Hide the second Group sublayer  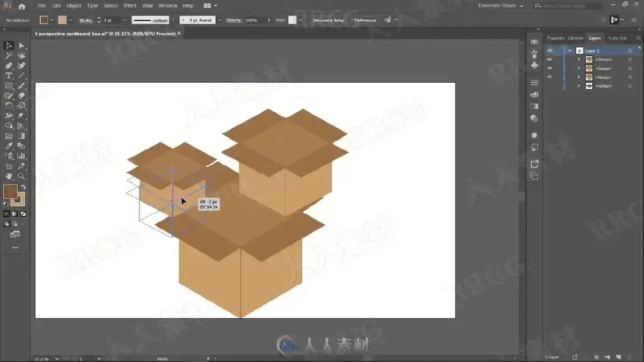tap(550, 68)
